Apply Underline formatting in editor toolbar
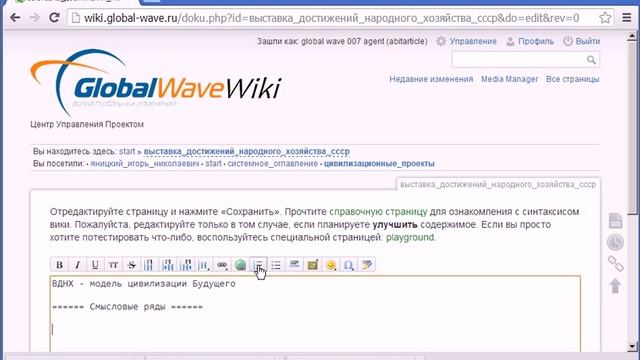 click(x=96, y=265)
